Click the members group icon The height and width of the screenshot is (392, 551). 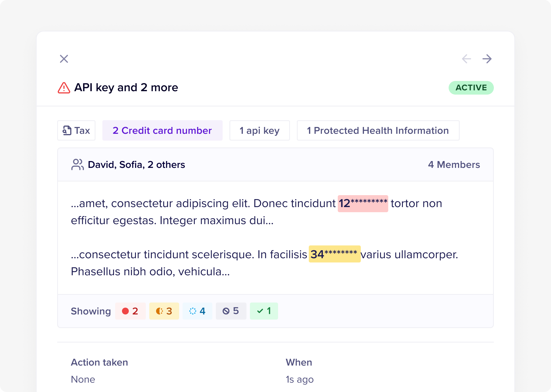click(77, 164)
